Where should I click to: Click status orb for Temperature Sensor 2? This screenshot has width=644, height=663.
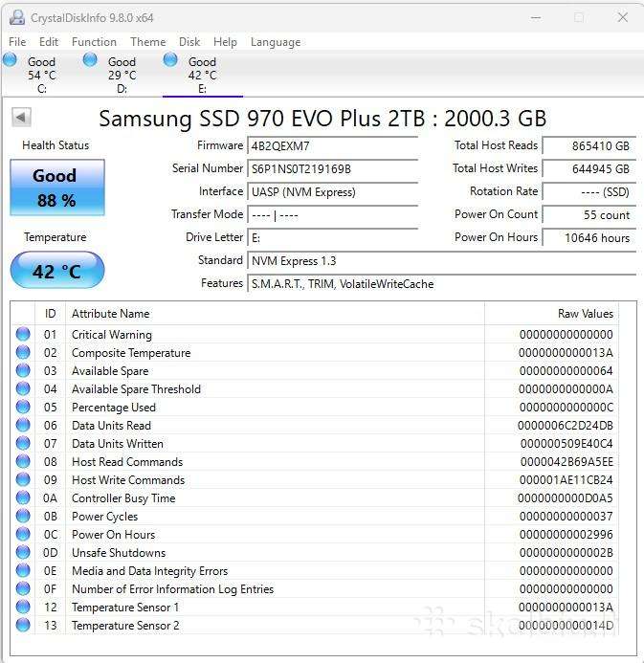pos(23,625)
